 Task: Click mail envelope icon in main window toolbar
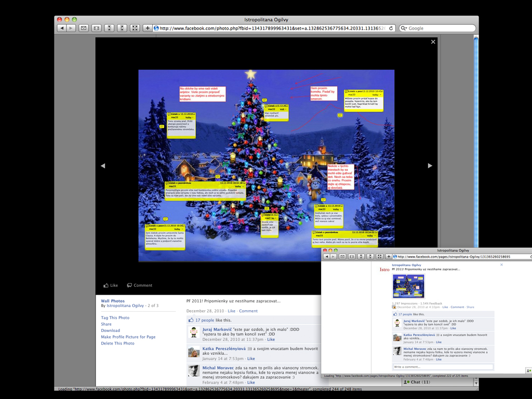tap(84, 28)
